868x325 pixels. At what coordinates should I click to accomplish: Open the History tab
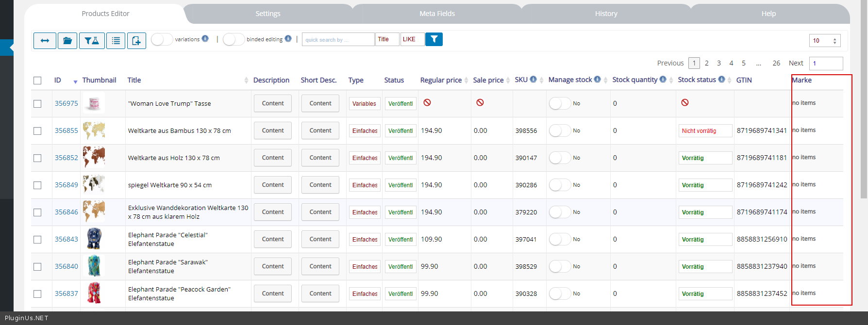(606, 14)
